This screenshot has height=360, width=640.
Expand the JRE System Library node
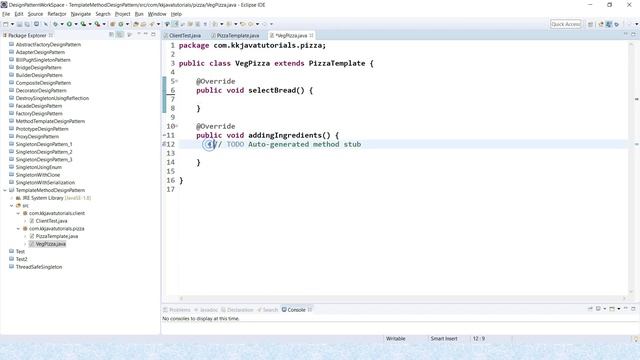click(x=12, y=198)
